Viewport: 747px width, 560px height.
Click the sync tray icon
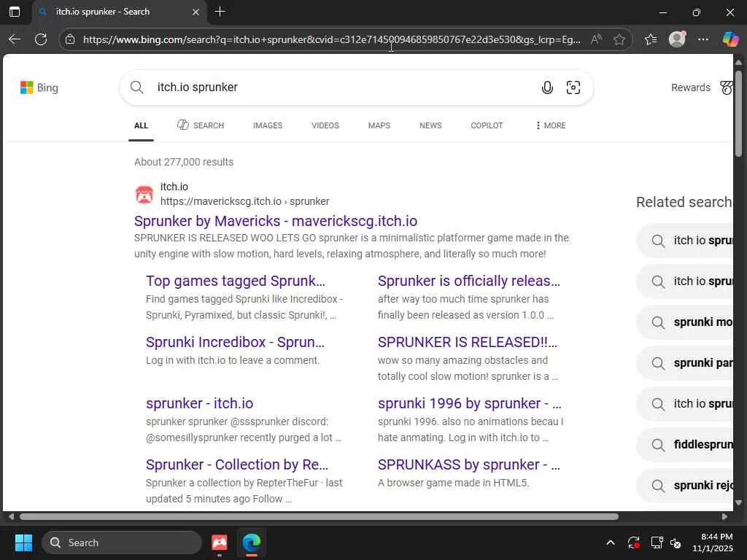pos(634,542)
